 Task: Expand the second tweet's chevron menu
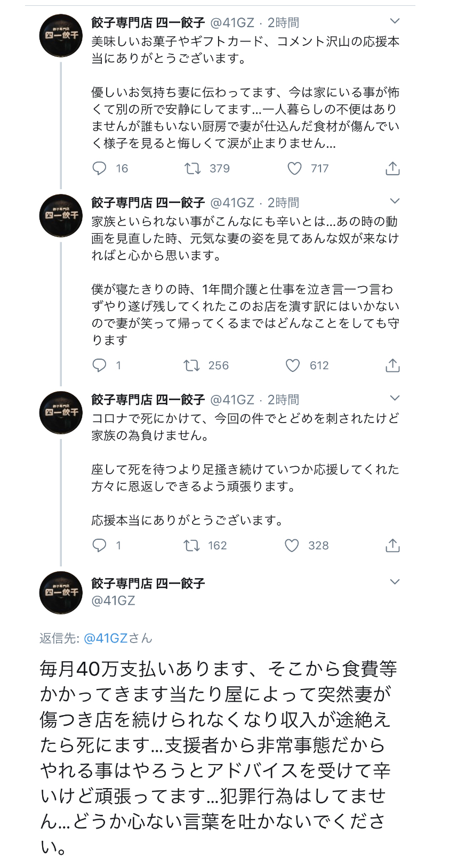(395, 201)
